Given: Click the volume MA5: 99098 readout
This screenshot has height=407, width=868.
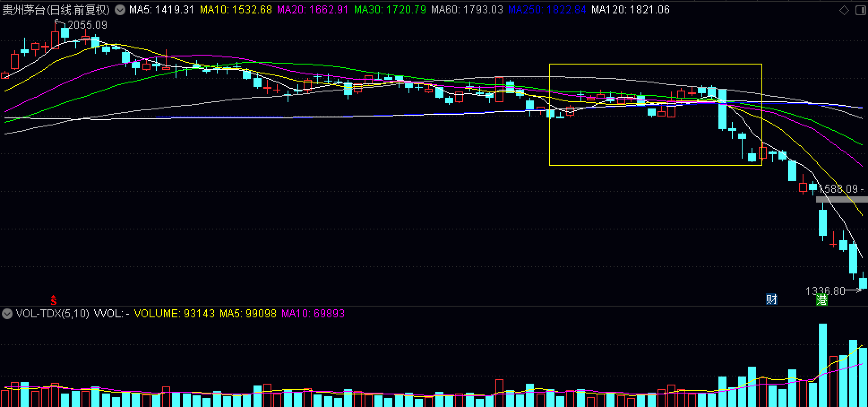Looking at the screenshot, I should 248,314.
